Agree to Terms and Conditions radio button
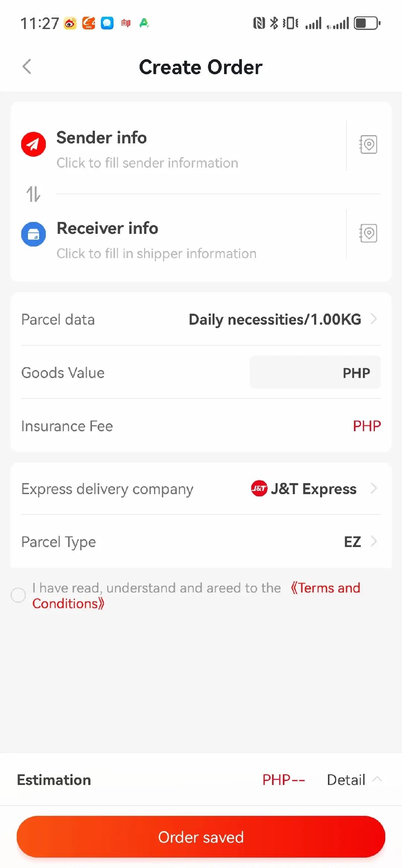 (x=18, y=595)
